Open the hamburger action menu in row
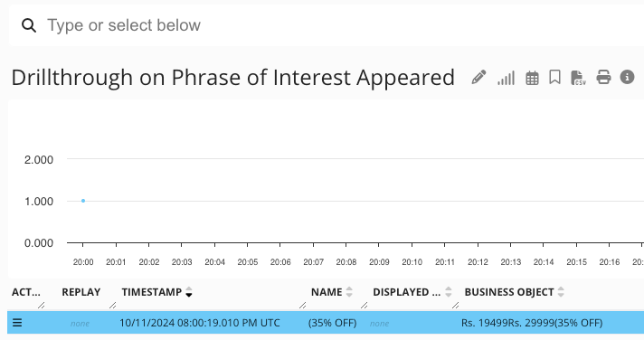 click(x=17, y=323)
